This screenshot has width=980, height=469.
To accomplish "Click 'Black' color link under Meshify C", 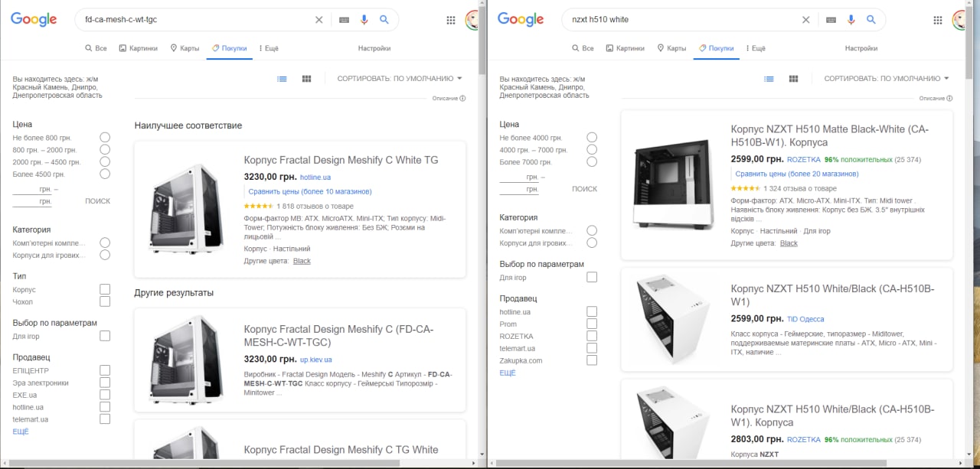I will coord(302,261).
